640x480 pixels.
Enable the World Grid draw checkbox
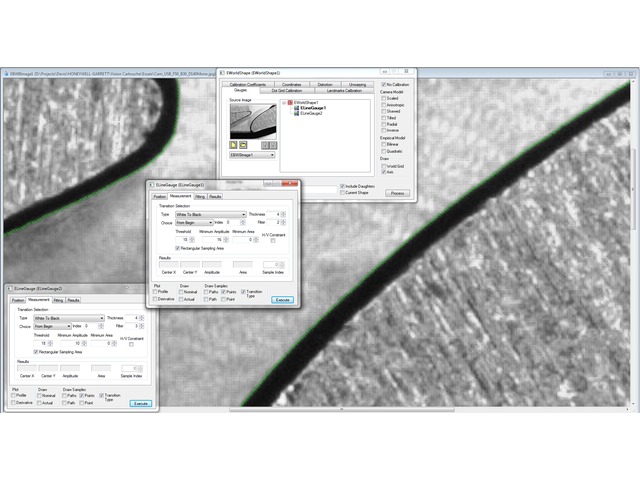pos(383,166)
